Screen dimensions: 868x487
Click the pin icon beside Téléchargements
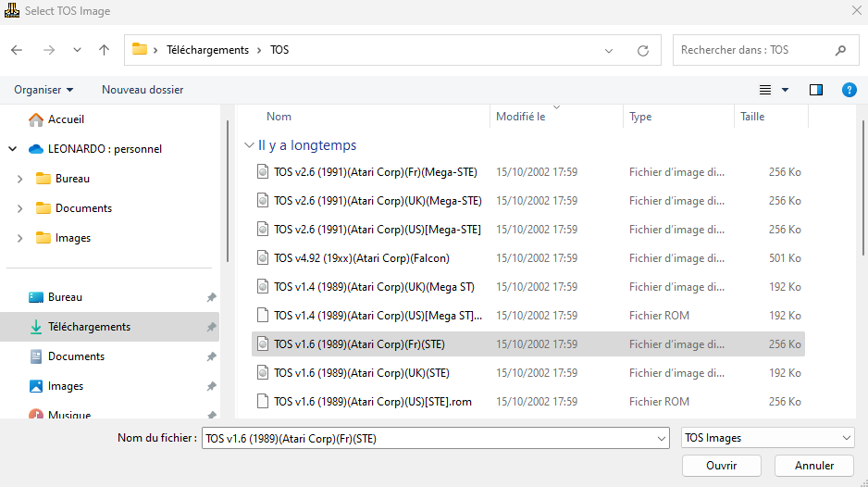[211, 327]
